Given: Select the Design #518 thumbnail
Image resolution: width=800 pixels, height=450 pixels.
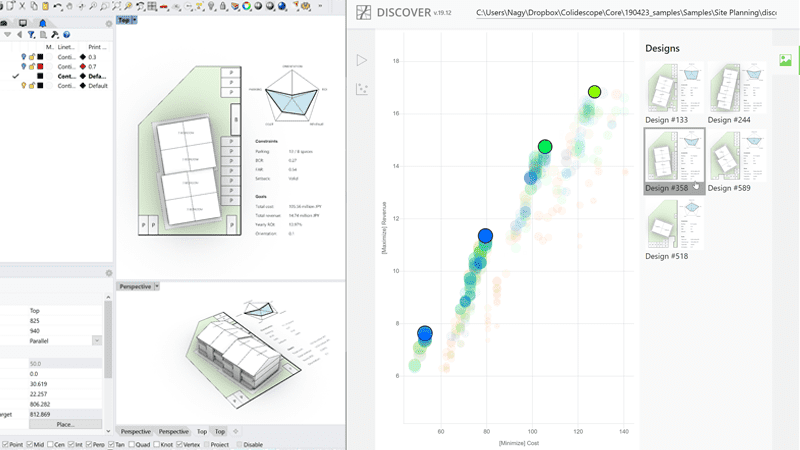Looking at the screenshot, I should 674,223.
